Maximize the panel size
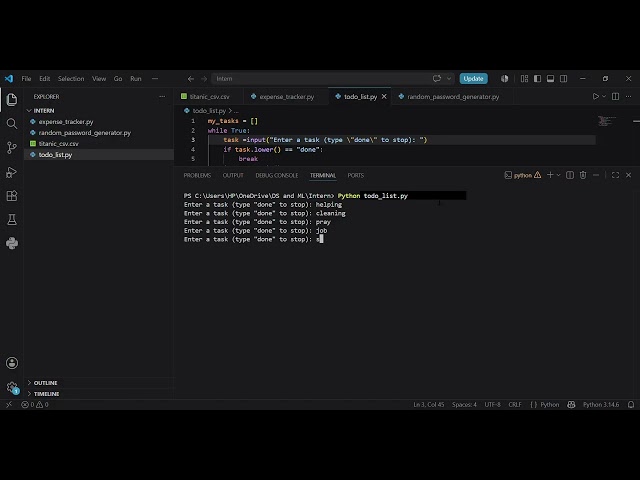 (616, 175)
